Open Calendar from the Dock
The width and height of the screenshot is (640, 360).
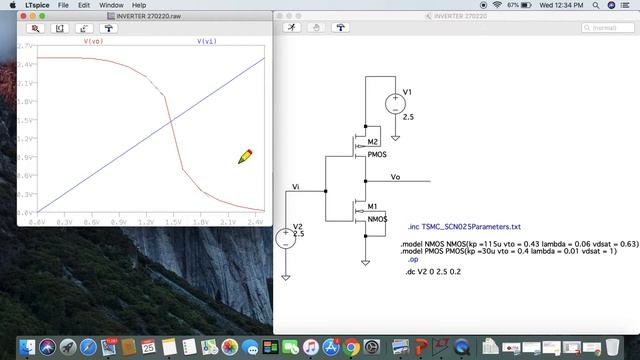click(x=149, y=347)
